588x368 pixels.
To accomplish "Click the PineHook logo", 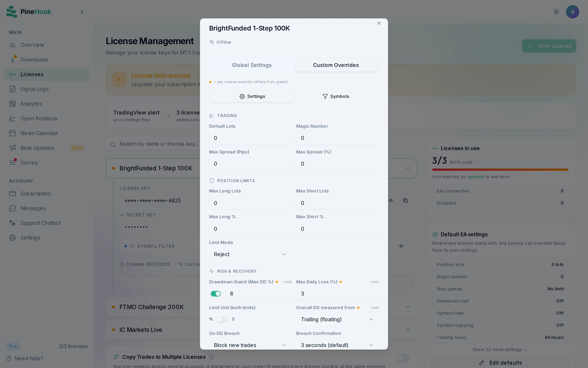I will (29, 12).
